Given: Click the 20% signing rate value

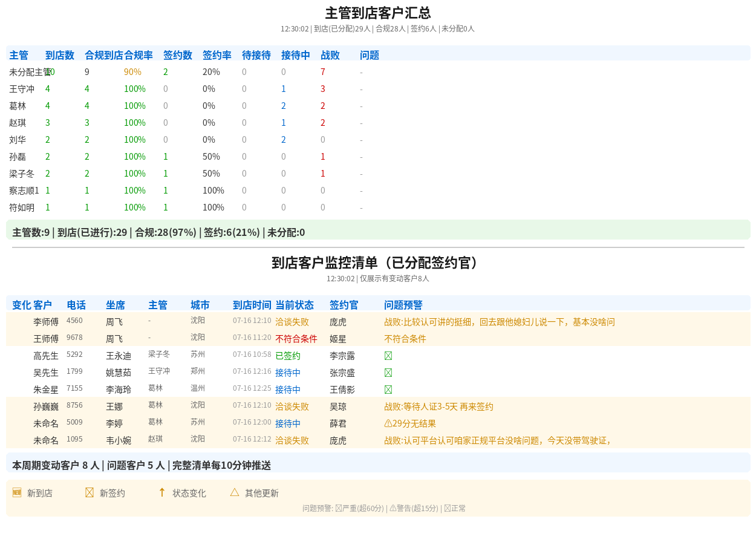Looking at the screenshot, I should (211, 72).
